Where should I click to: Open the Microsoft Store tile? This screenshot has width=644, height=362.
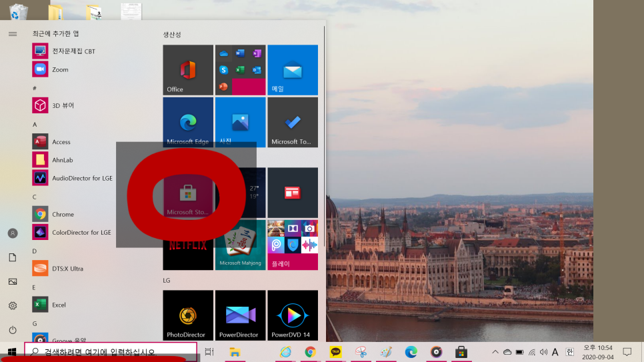coord(188,193)
